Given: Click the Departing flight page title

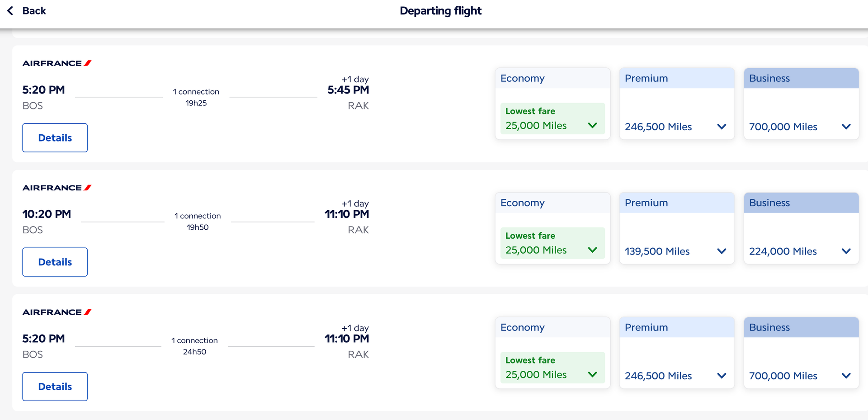Looking at the screenshot, I should point(441,10).
